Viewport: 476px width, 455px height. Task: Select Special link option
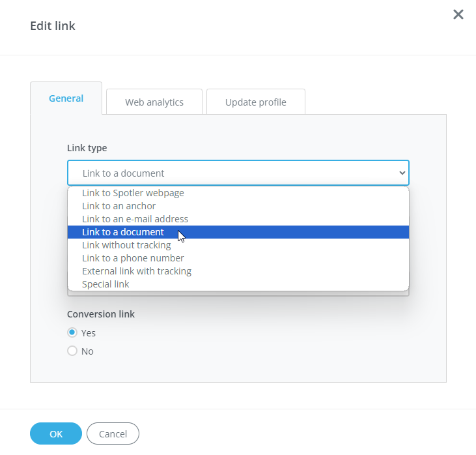click(x=105, y=284)
